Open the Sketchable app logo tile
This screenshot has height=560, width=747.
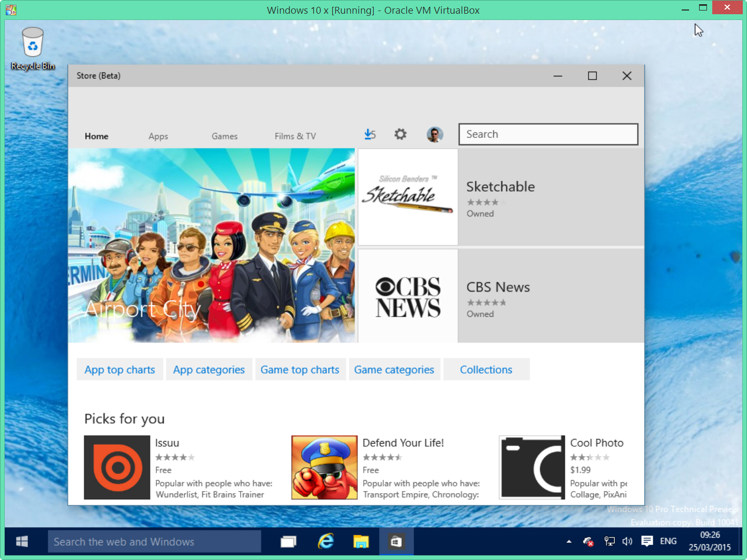408,197
